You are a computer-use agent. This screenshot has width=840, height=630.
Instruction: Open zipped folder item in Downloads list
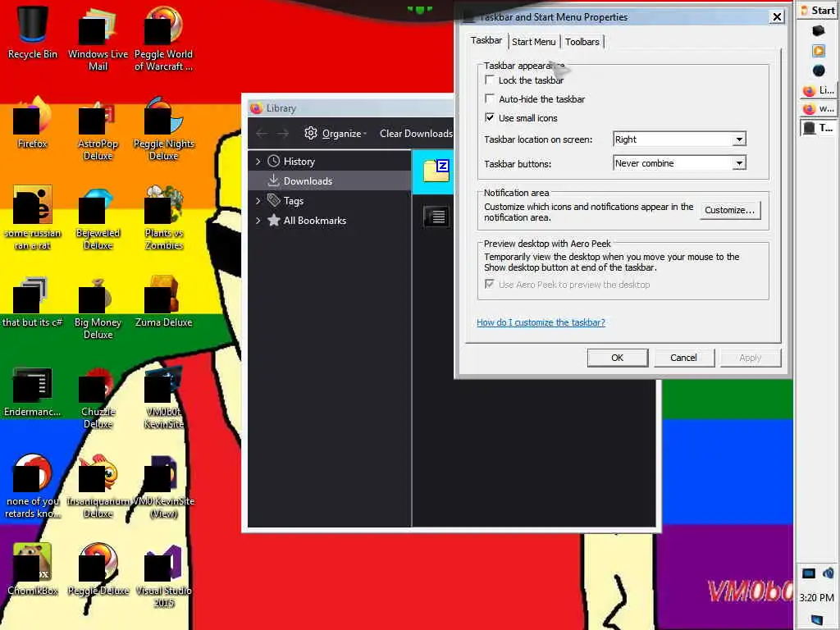[x=436, y=171]
